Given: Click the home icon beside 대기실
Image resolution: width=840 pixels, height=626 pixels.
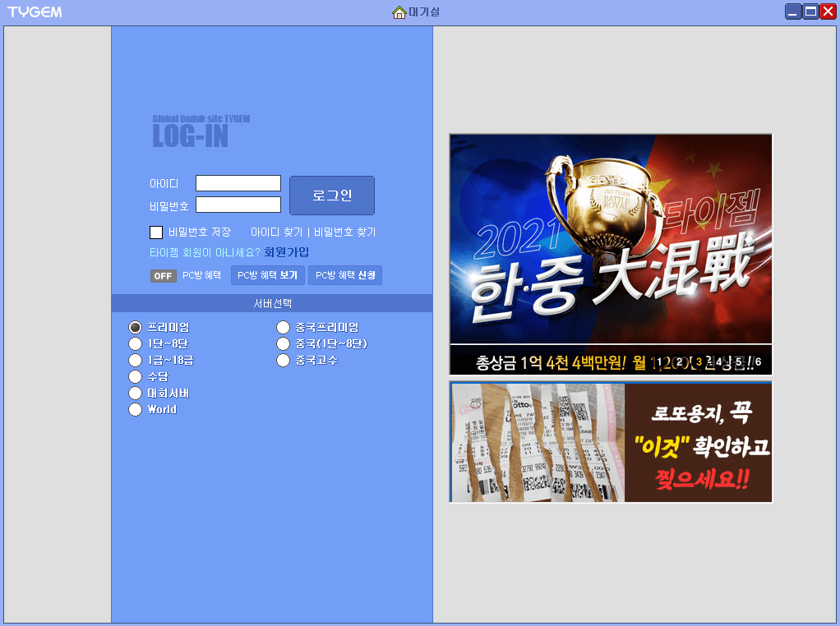Looking at the screenshot, I should pyautogui.click(x=399, y=12).
